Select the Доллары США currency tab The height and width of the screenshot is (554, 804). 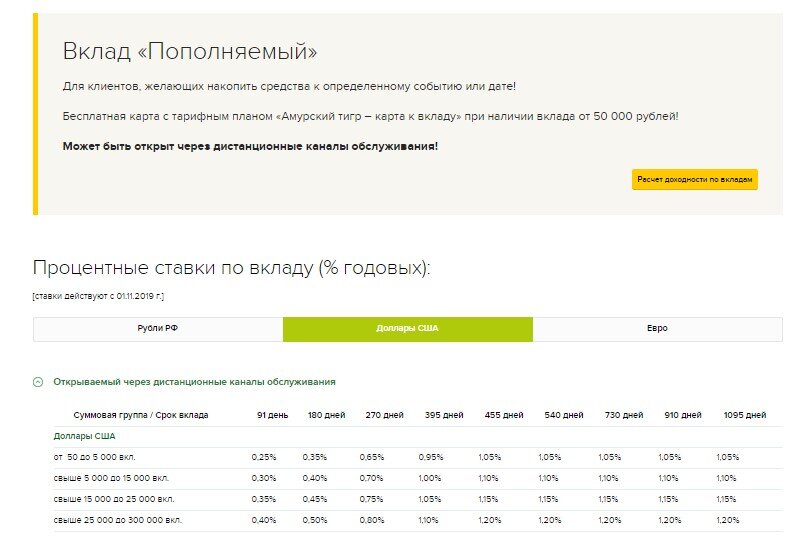click(408, 329)
